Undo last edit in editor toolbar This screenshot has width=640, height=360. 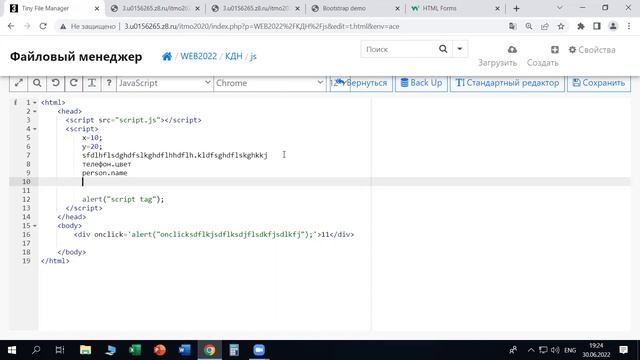coord(55,83)
